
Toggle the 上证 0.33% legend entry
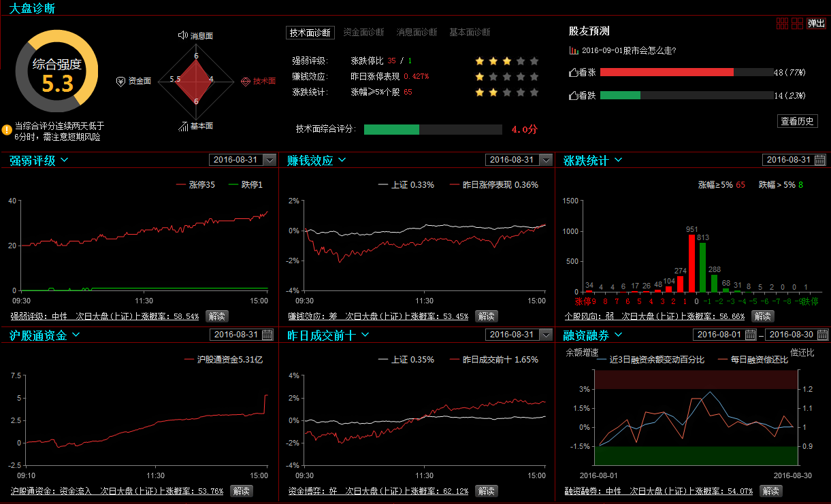pyautogui.click(x=406, y=184)
